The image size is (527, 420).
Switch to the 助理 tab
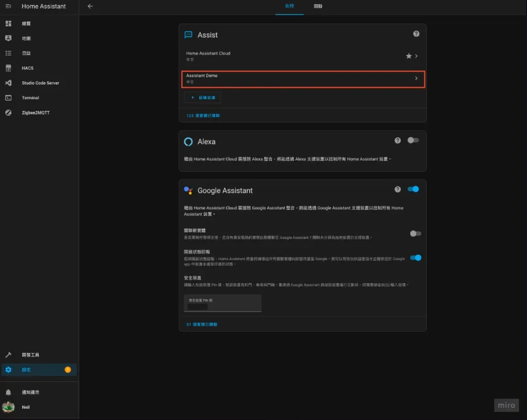click(x=289, y=6)
